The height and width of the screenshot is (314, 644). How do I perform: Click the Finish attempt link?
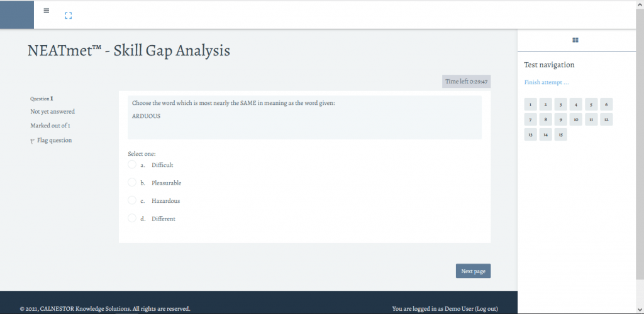click(547, 82)
